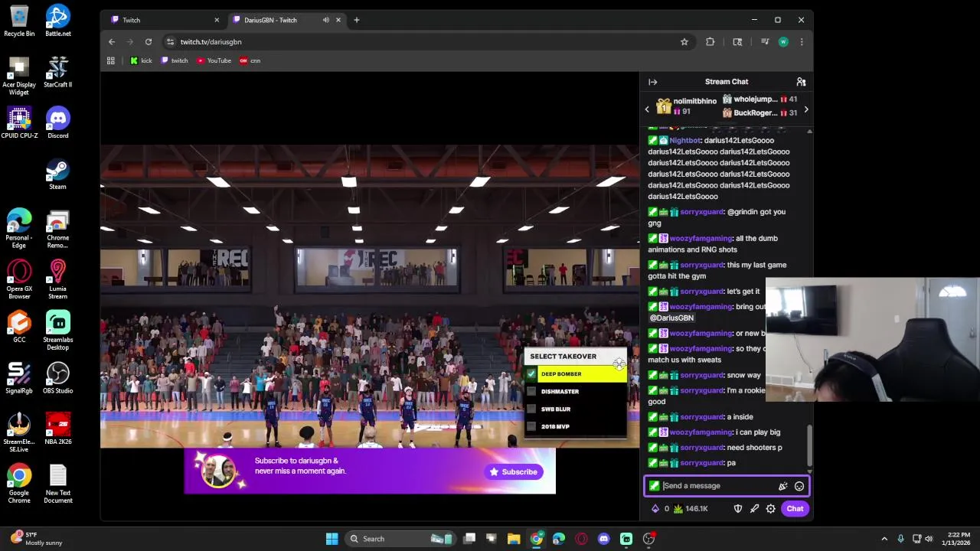Open Lumia Stream desktop shortcut
The image size is (980, 551).
tap(58, 280)
